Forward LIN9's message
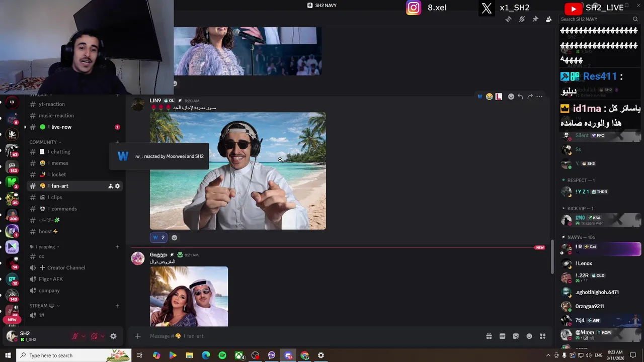This screenshot has width=644, height=362. [530, 97]
